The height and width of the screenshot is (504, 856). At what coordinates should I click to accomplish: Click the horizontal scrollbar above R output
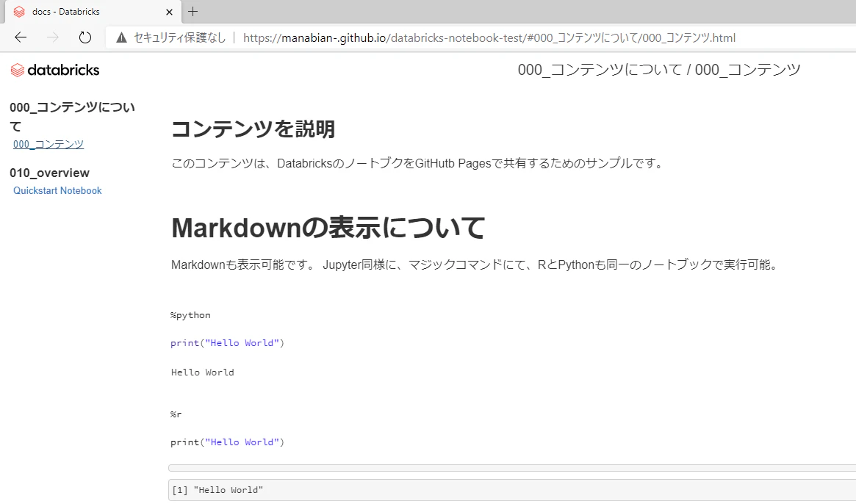tap(512, 468)
